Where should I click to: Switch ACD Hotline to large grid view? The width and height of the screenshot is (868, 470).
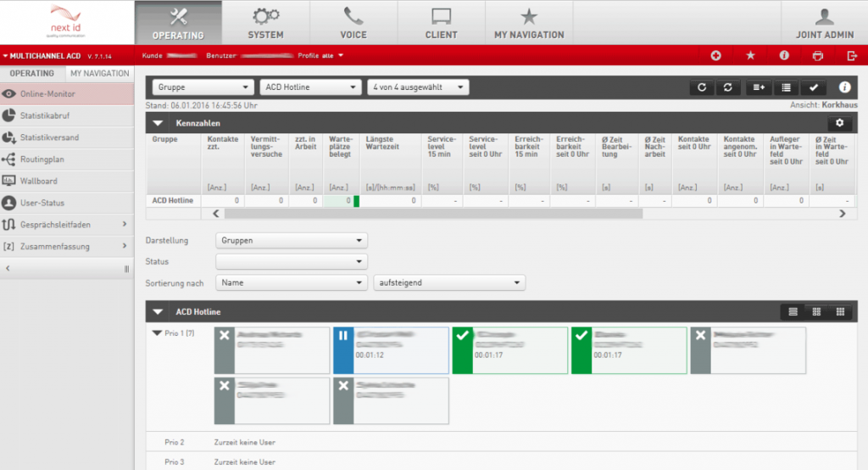816,312
